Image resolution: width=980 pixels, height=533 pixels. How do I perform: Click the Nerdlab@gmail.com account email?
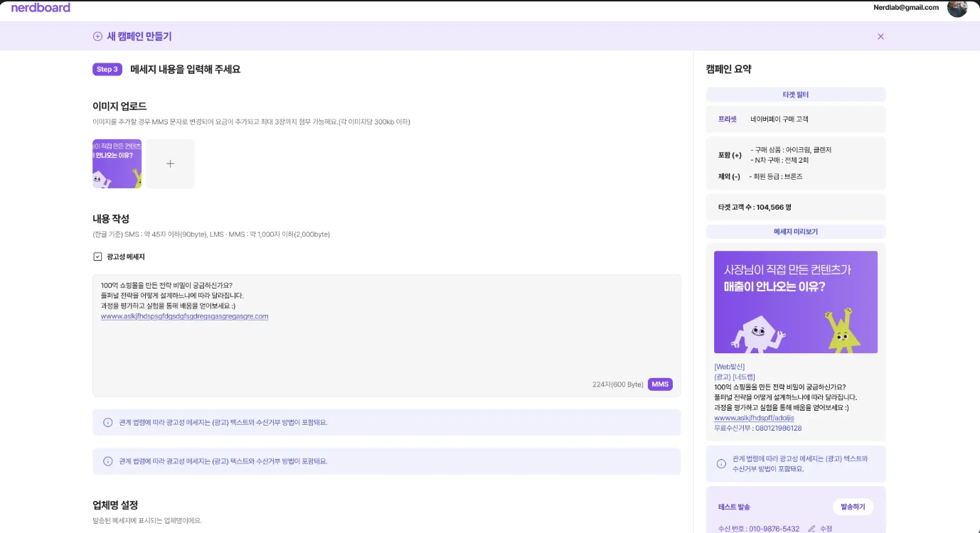point(905,8)
